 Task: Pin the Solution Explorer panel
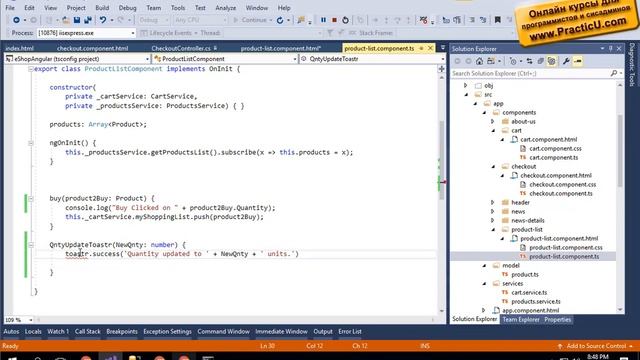click(x=611, y=49)
